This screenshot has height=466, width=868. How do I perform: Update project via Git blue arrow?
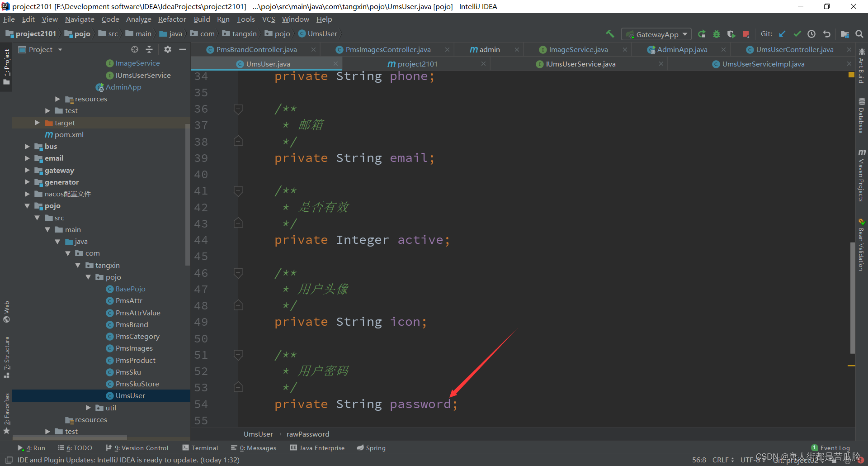pos(782,34)
